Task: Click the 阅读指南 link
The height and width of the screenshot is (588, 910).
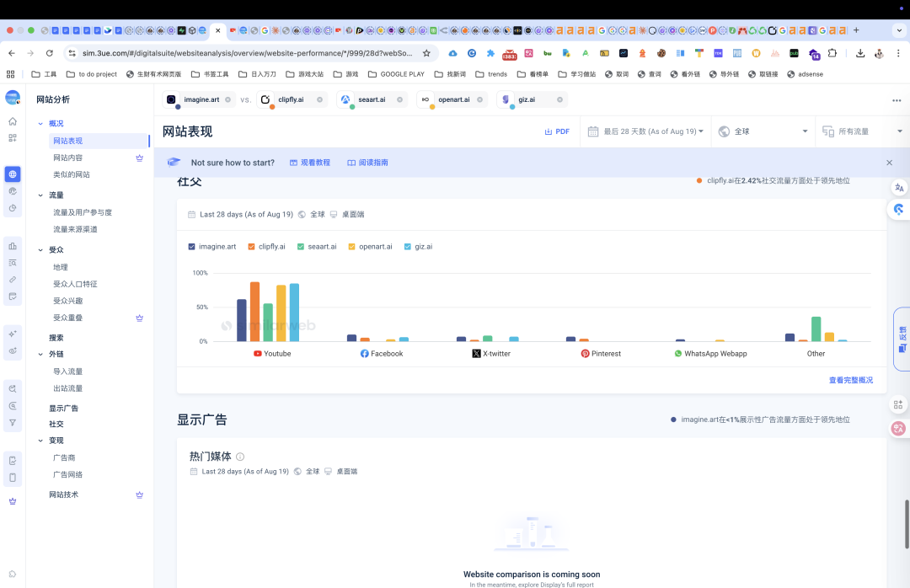Action: point(368,163)
